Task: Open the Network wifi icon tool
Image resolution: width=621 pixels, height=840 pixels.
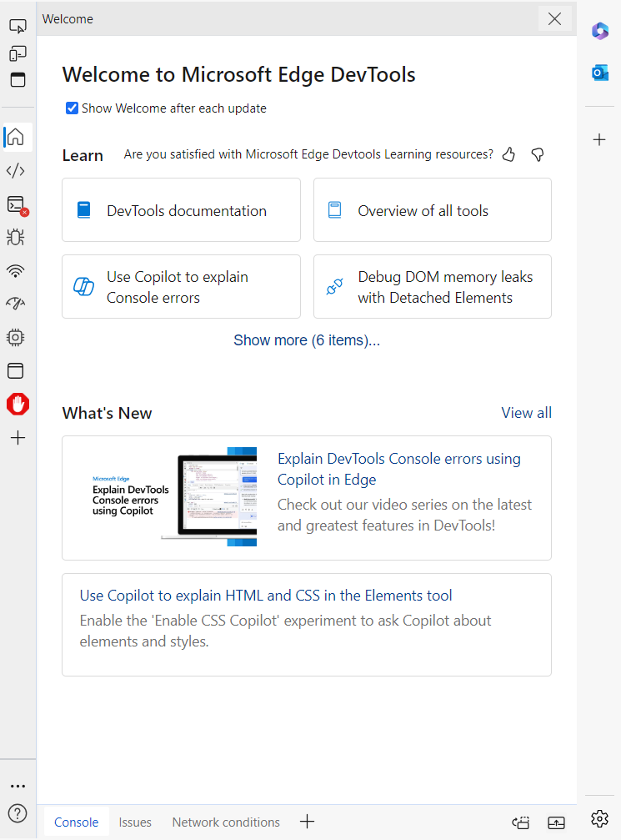Action: [16, 271]
